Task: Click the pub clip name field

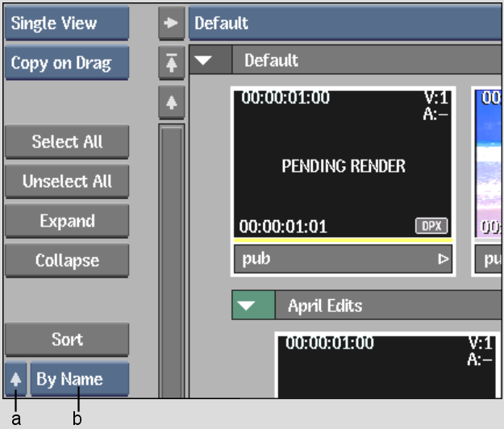Action: tap(343, 259)
